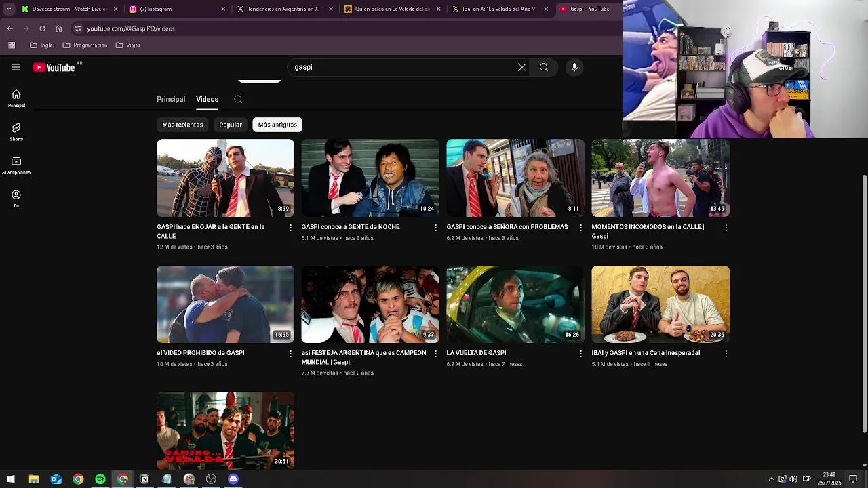This screenshot has height=488, width=868.
Task: Reload the current page
Action: 43,28
